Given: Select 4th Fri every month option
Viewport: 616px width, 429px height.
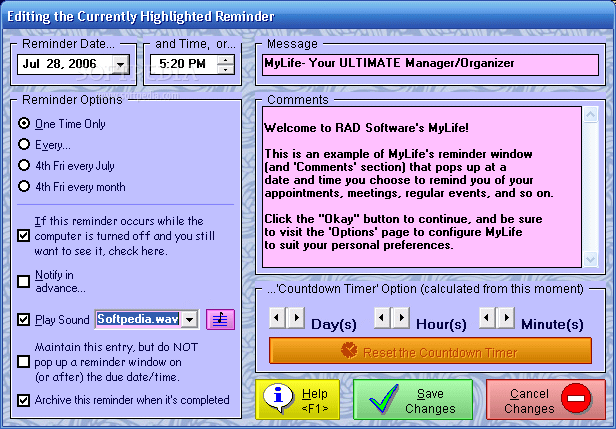Looking at the screenshot, I should pos(24,186).
